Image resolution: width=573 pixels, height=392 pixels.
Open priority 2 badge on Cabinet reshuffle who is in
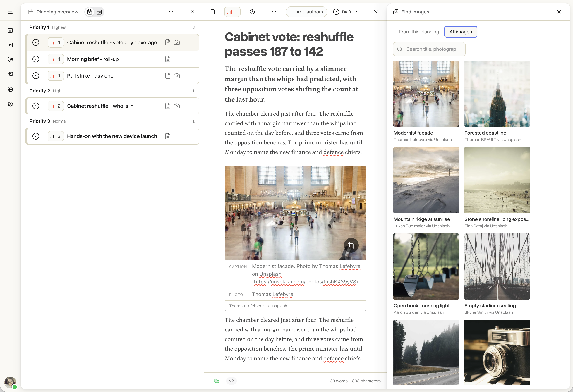click(56, 106)
